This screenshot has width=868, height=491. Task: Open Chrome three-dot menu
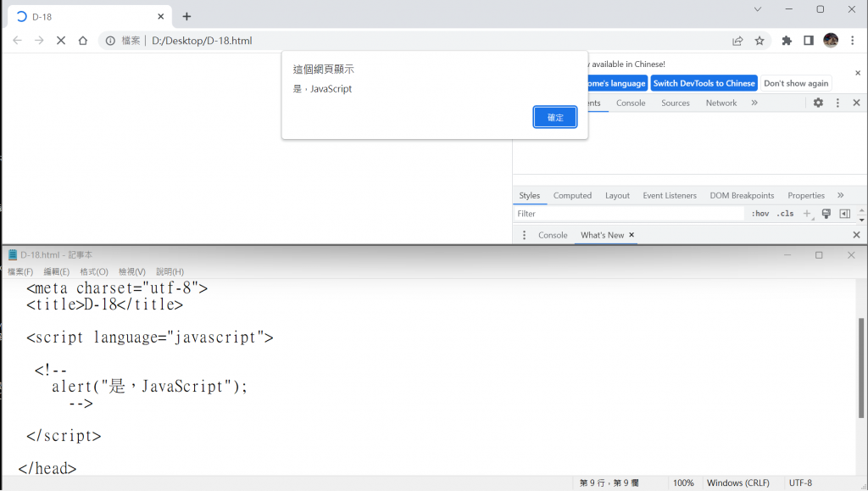click(853, 41)
